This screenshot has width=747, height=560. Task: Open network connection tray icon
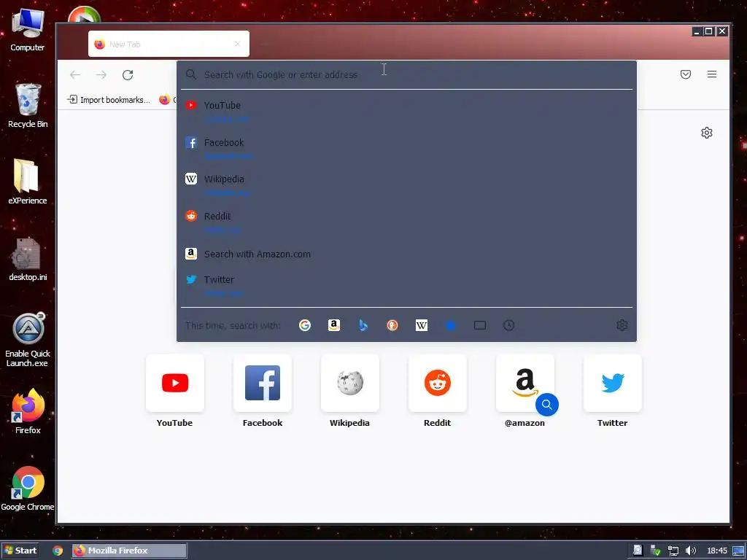(673, 551)
